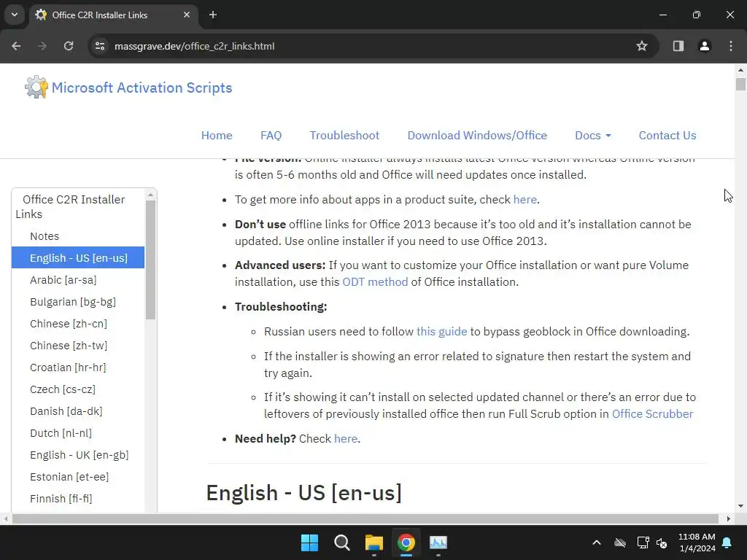The width and height of the screenshot is (747, 560).
Task: Open Microsoft Activation Scripts home title link
Action: [x=142, y=87]
